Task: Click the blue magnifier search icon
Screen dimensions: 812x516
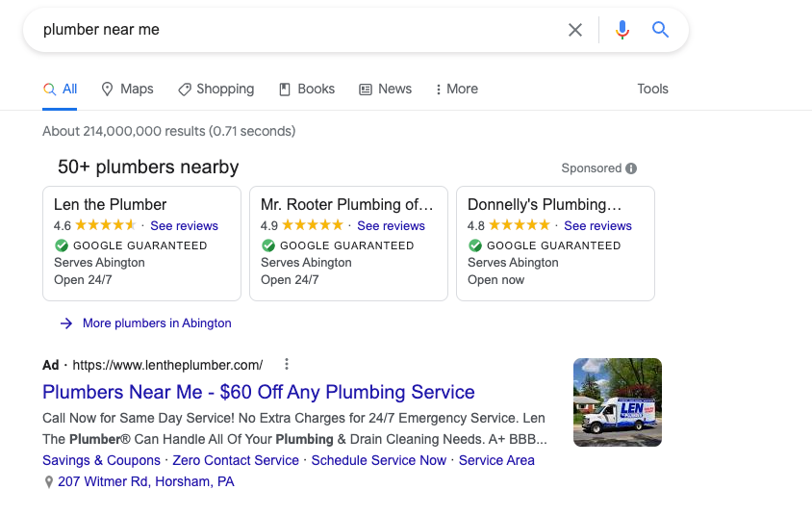Action: tap(660, 30)
